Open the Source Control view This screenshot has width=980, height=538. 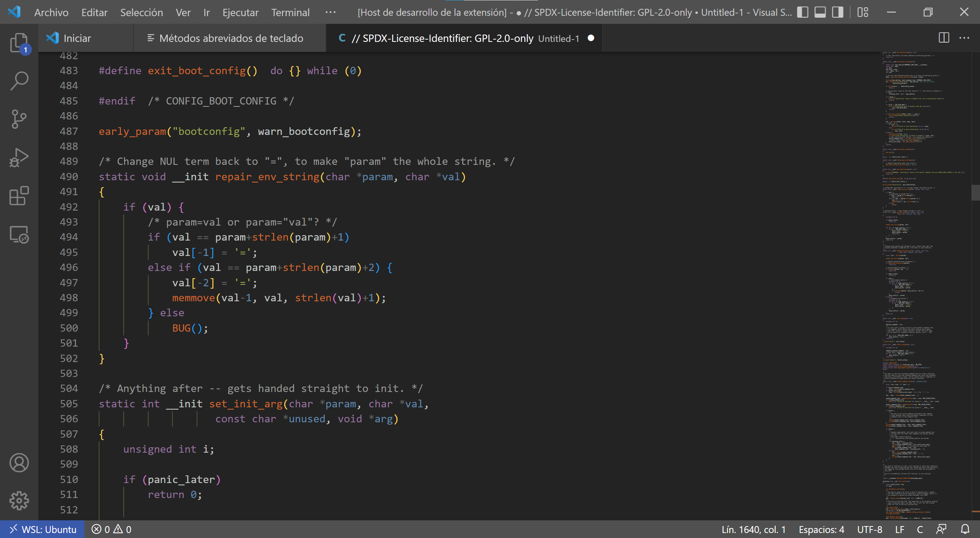tap(19, 119)
